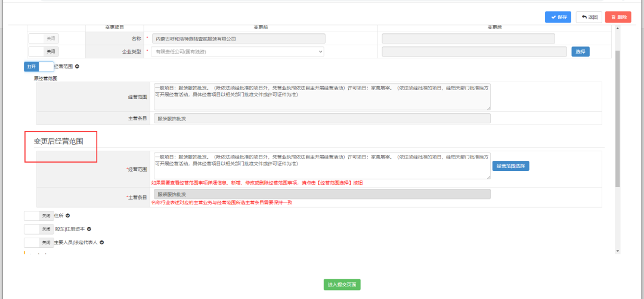Click the original 主营条目 field

coord(322,119)
